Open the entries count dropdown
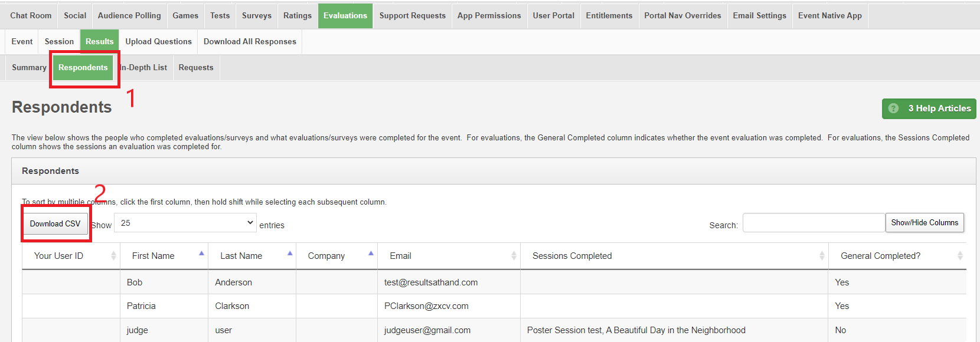This screenshot has width=980, height=342. (x=185, y=223)
